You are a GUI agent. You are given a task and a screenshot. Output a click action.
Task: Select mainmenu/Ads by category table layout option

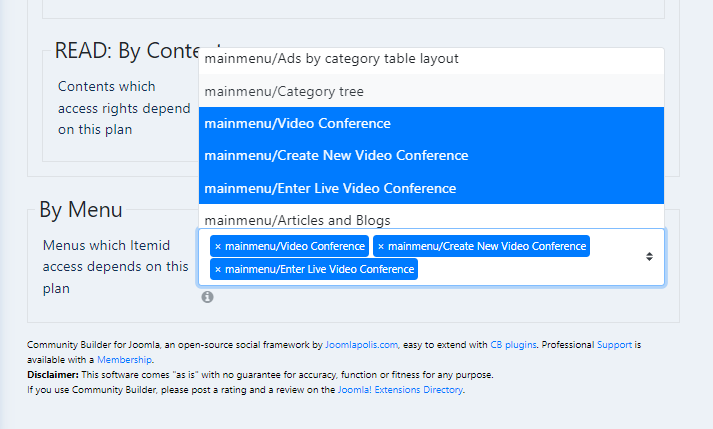click(x=431, y=59)
